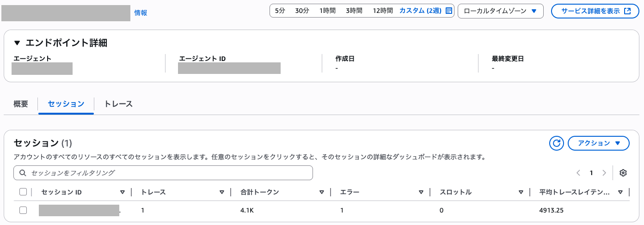Go to previous page arrow

(x=578, y=173)
